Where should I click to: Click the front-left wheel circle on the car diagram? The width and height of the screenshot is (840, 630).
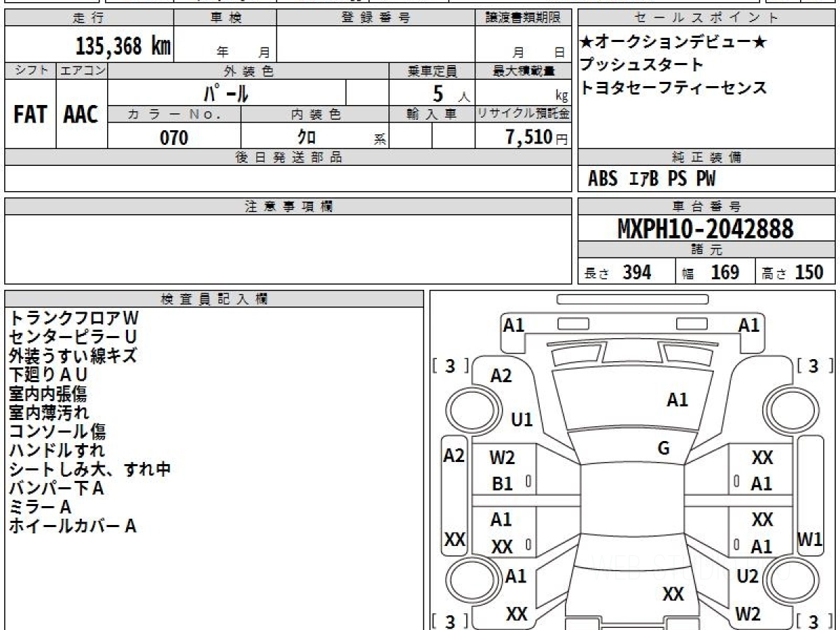coord(468,407)
